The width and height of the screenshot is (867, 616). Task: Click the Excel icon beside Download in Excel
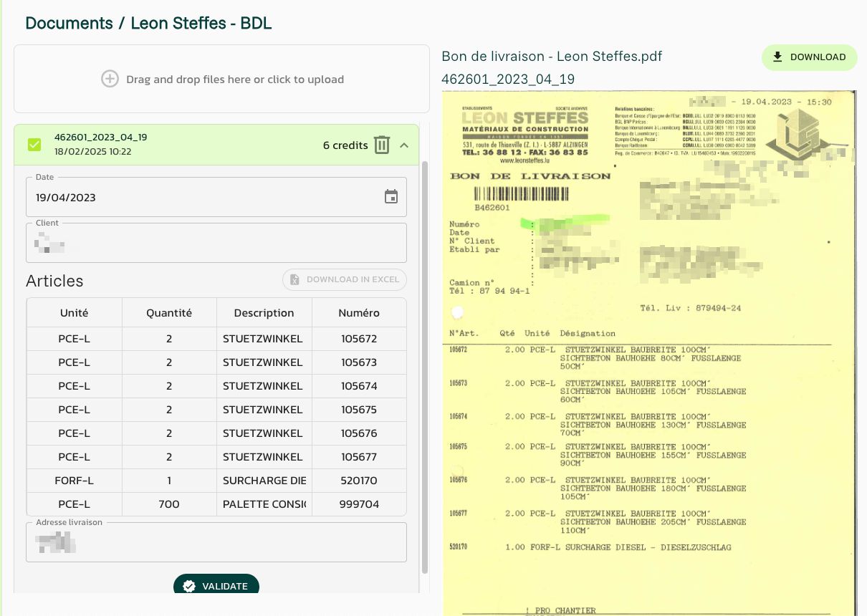(294, 279)
